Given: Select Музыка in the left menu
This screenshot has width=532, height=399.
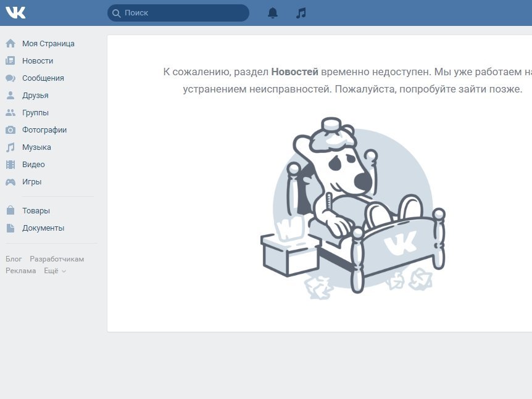Looking at the screenshot, I should point(36,147).
